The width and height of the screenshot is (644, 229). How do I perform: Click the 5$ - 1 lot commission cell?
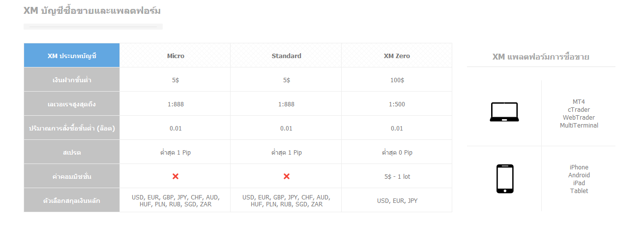[x=397, y=176]
